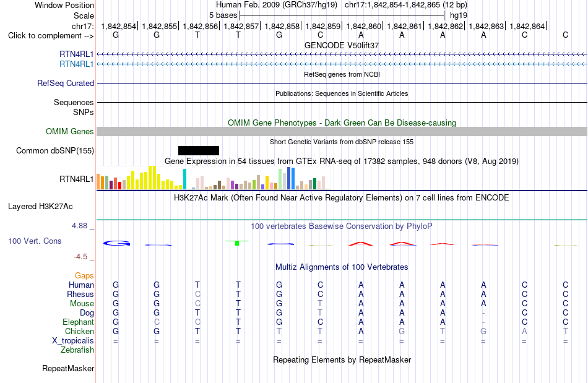This screenshot has height=383, width=588.
Task: Click the GENCODE V50lift37 track title
Action: pos(342,45)
